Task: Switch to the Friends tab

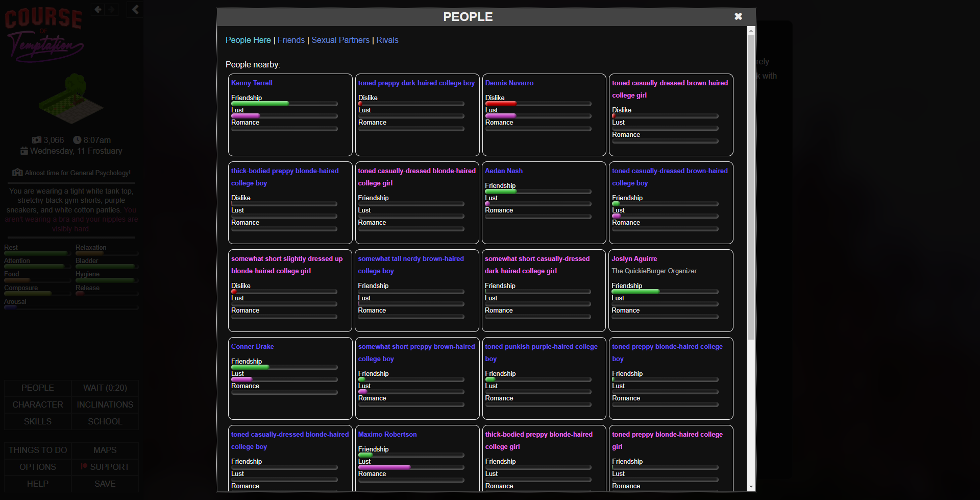Action: [291, 40]
